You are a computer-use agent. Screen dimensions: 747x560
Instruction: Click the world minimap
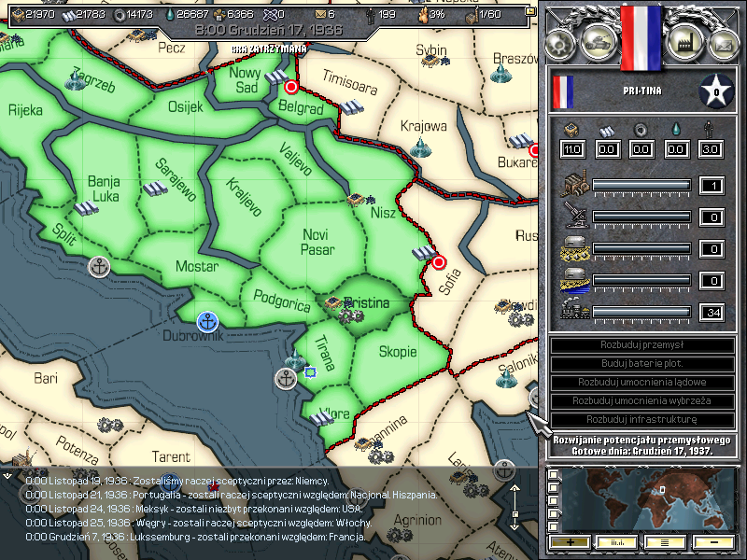(x=649, y=499)
